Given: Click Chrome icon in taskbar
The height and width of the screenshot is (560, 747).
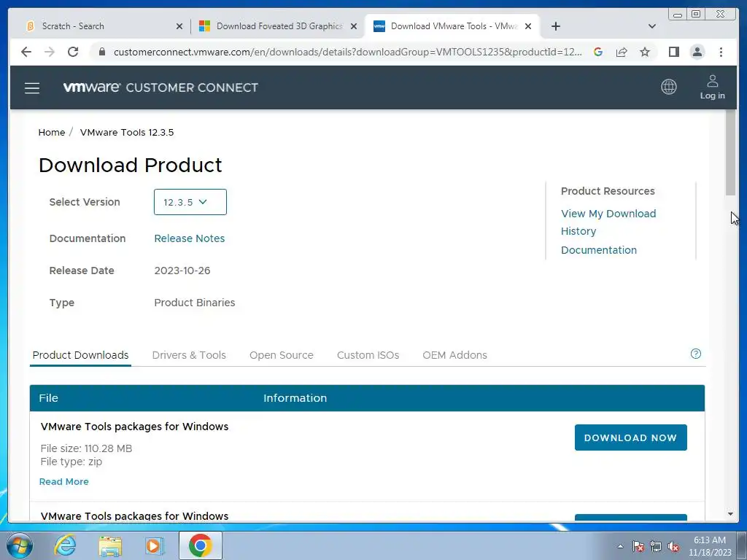Looking at the screenshot, I should (200, 545).
